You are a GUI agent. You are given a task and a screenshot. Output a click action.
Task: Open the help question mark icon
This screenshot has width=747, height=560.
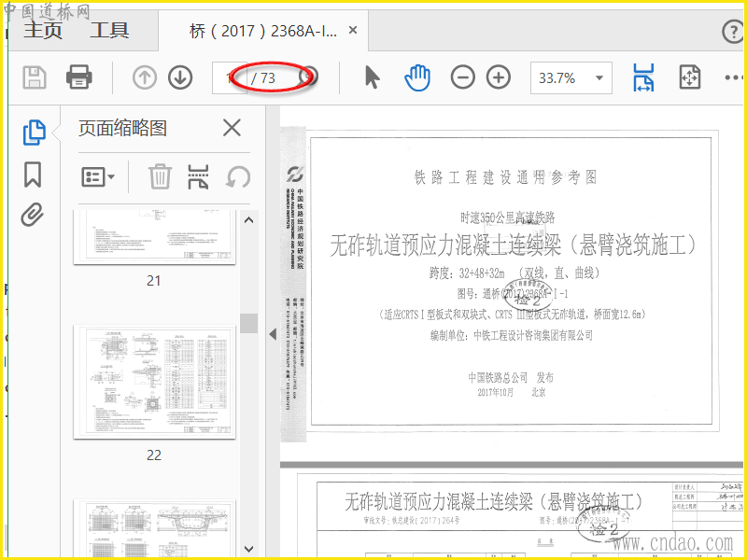click(733, 32)
